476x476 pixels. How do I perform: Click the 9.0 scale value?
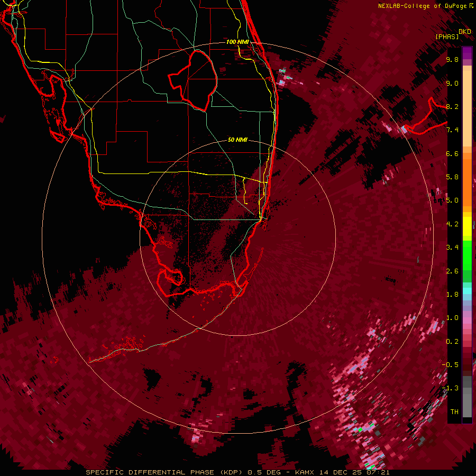point(452,83)
